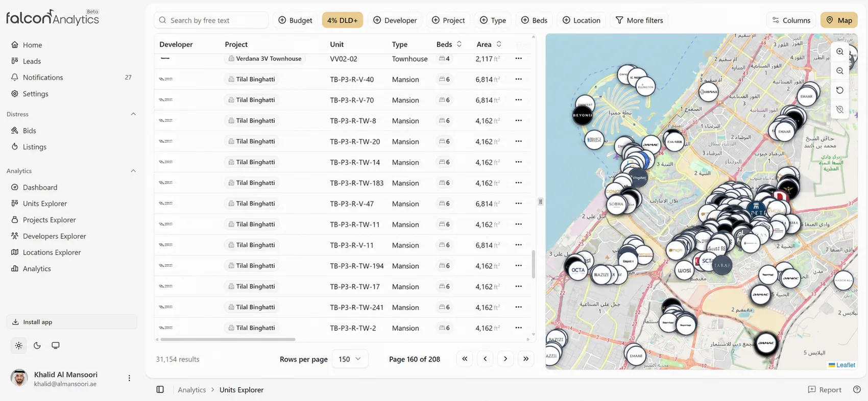Go to Settings in sidebar

tap(35, 94)
